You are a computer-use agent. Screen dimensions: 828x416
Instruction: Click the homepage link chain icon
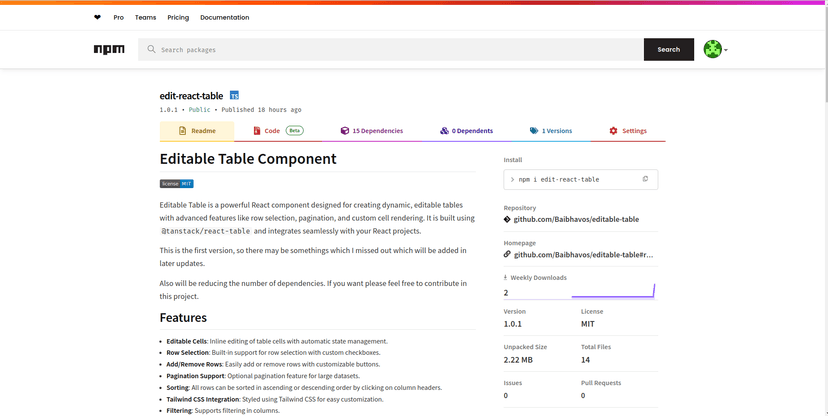pos(507,254)
